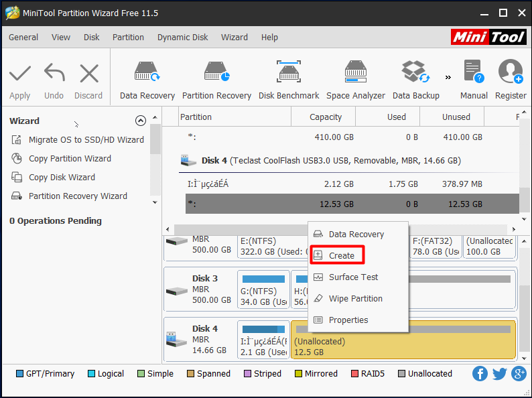The width and height of the screenshot is (532, 398).
Task: Click the Mirrored legend swatch
Action: [x=298, y=374]
